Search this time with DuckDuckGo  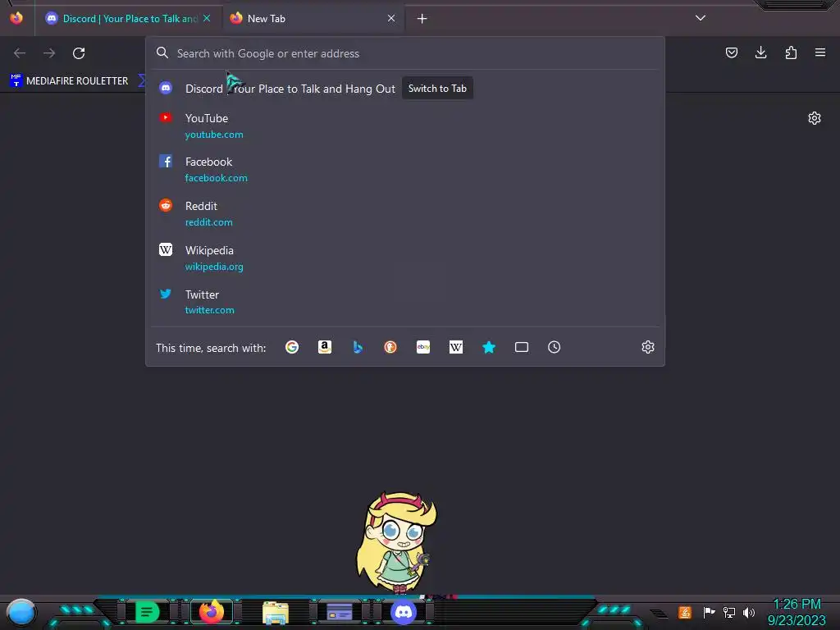point(390,347)
